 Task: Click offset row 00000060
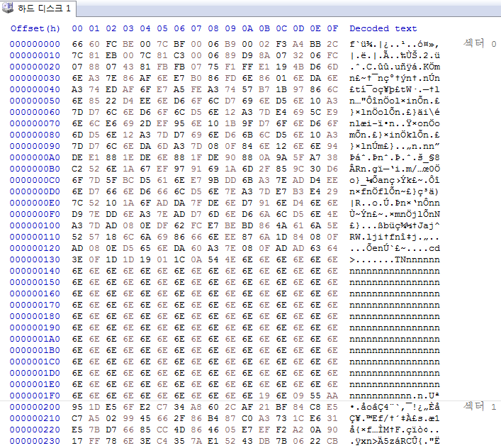pos(35,112)
